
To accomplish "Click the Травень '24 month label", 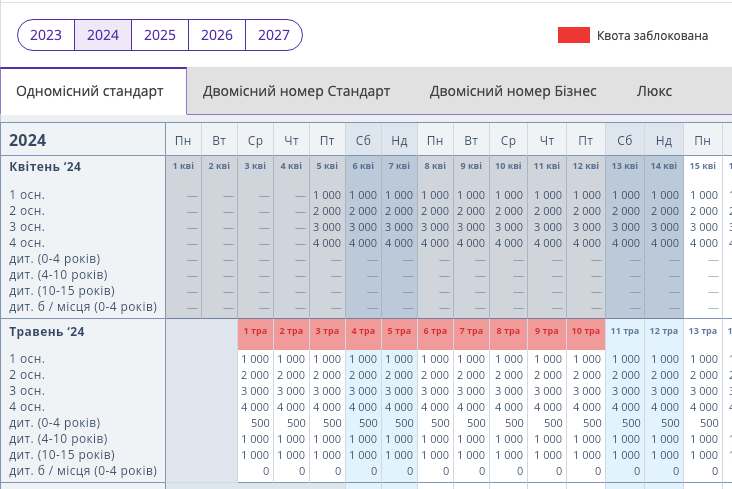I will [x=47, y=332].
